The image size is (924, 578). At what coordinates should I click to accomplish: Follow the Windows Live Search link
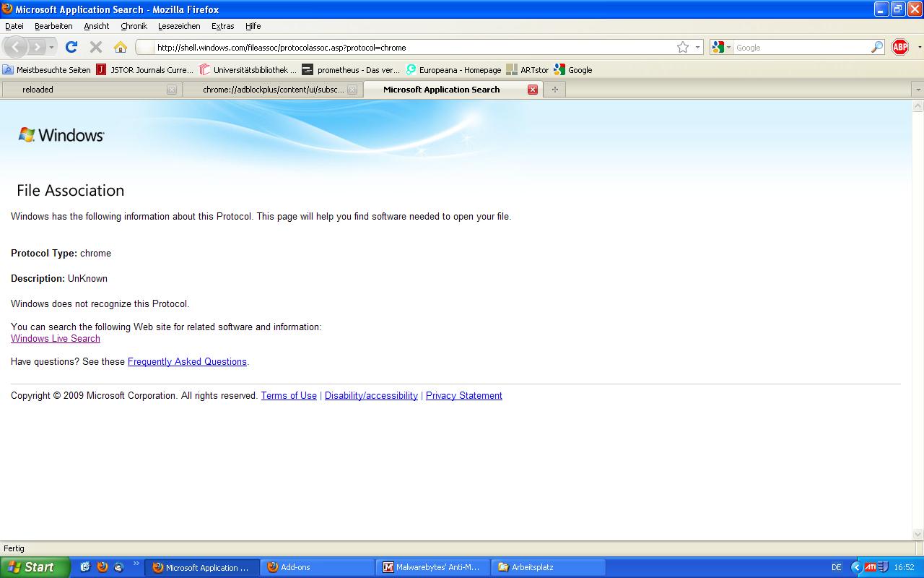(56, 339)
